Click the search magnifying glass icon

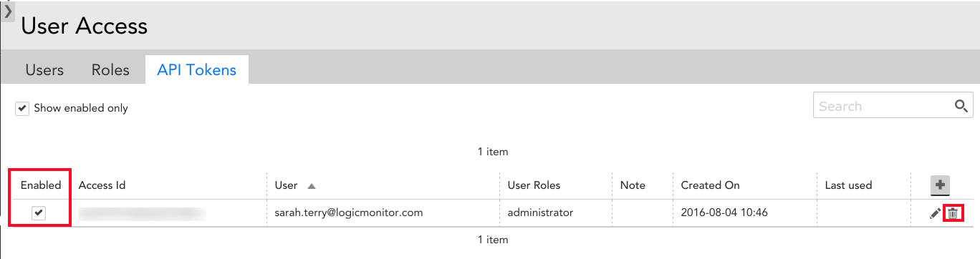962,106
